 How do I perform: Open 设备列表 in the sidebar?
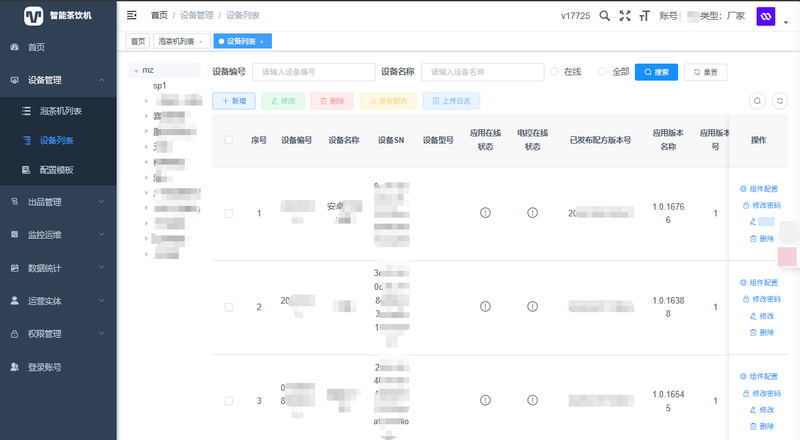tap(58, 140)
